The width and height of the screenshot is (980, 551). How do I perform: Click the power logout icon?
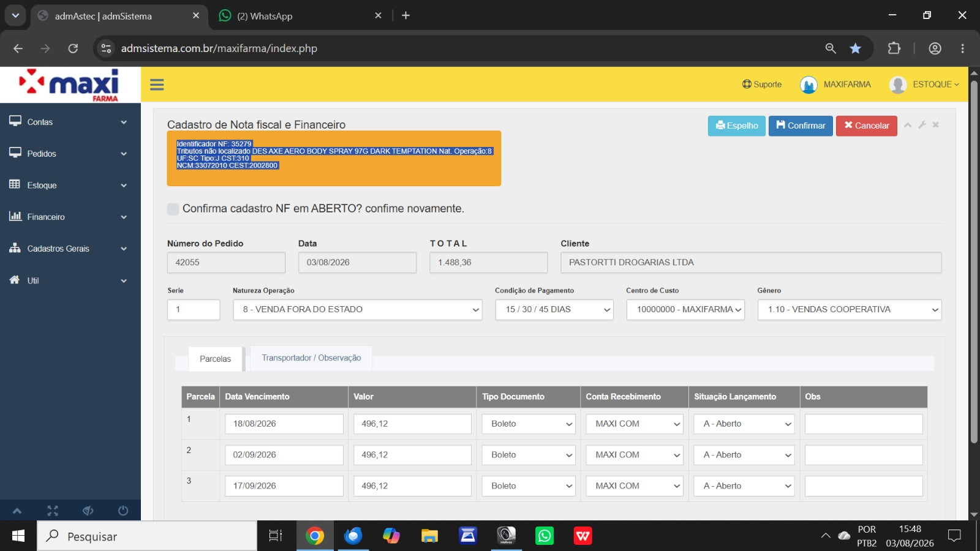click(x=123, y=511)
